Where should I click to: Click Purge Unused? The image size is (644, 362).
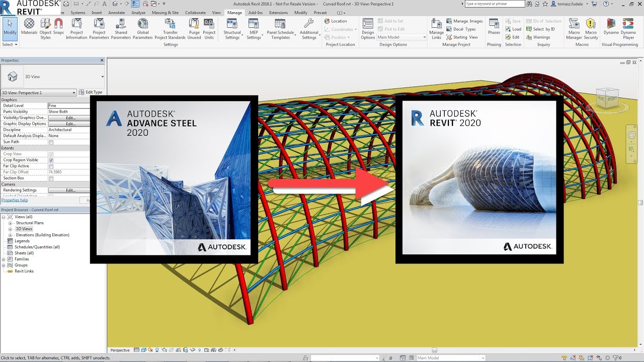pos(194,29)
